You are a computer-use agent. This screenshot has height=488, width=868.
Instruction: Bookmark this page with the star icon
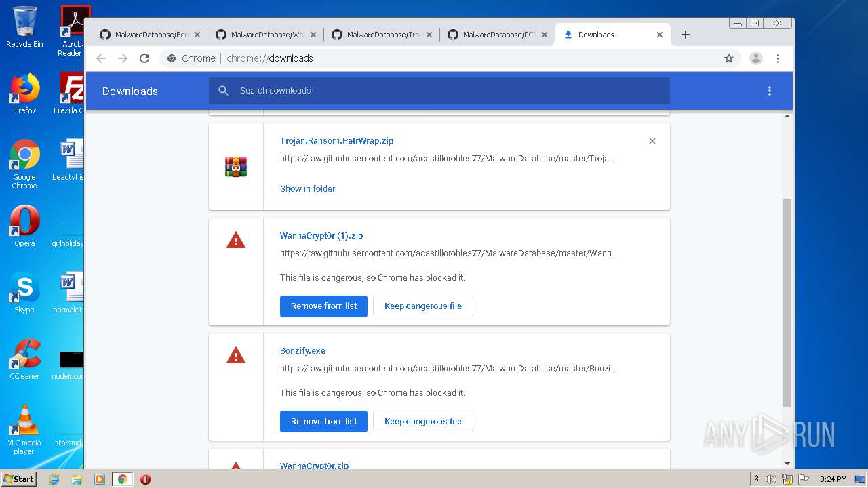729,58
